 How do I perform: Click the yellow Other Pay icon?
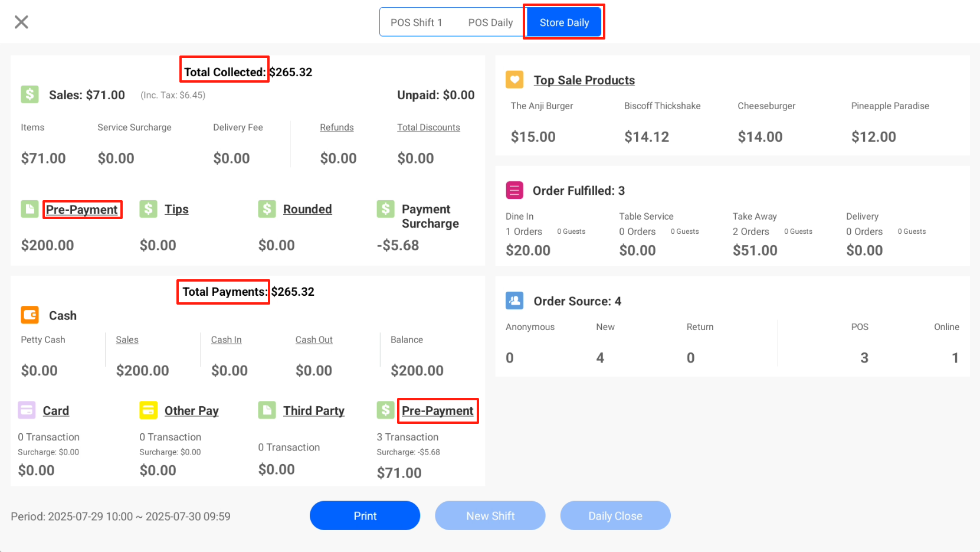pos(149,410)
